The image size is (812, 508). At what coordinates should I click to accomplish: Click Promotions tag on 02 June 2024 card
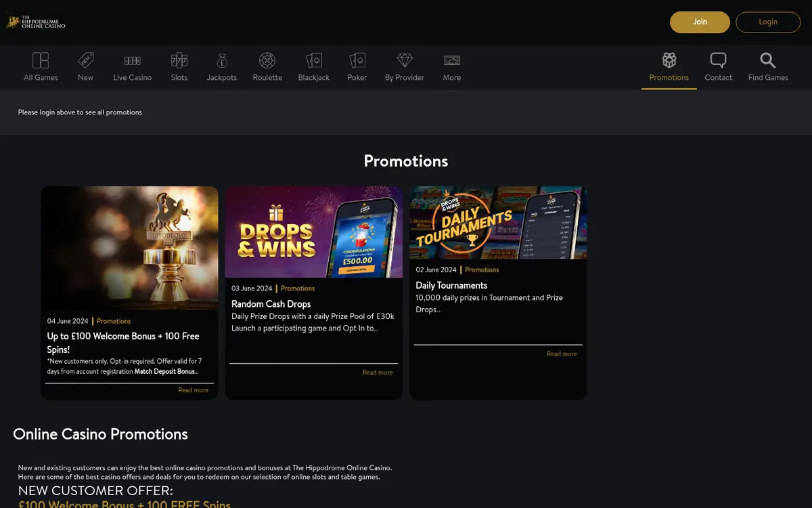coord(482,270)
